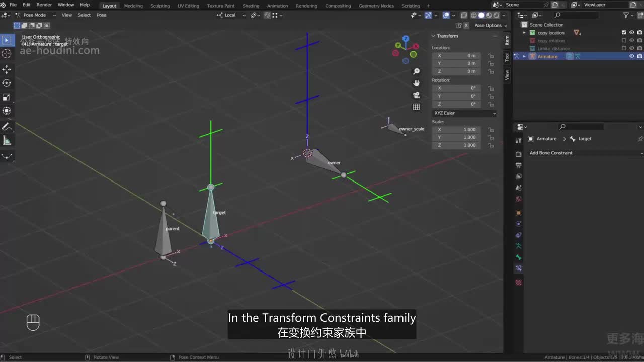Open the Object properties tab
Screen dimensions: 644x362
[x=519, y=213]
